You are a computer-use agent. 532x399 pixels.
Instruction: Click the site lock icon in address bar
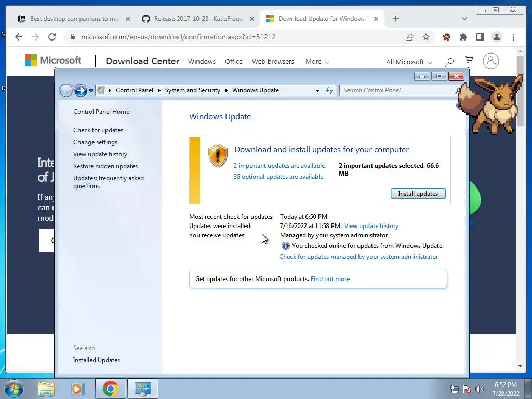pos(72,37)
